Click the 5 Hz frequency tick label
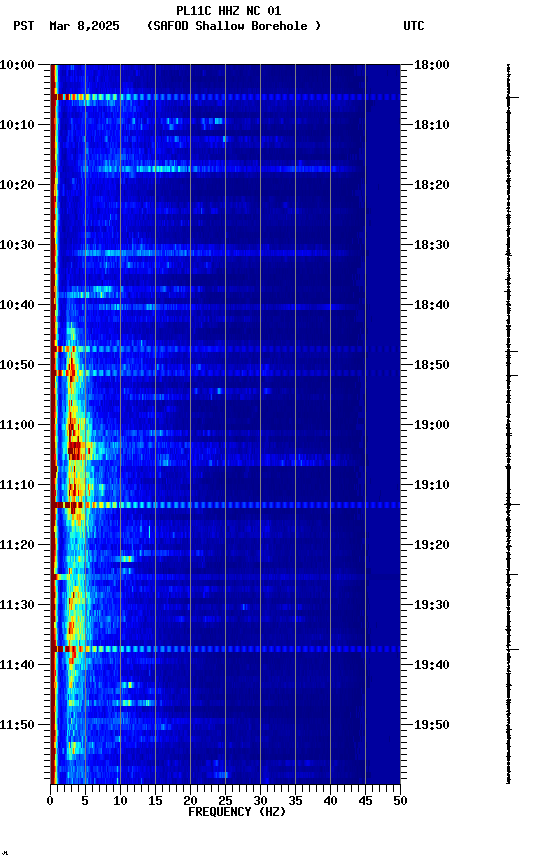The width and height of the screenshot is (552, 864). click(x=85, y=801)
